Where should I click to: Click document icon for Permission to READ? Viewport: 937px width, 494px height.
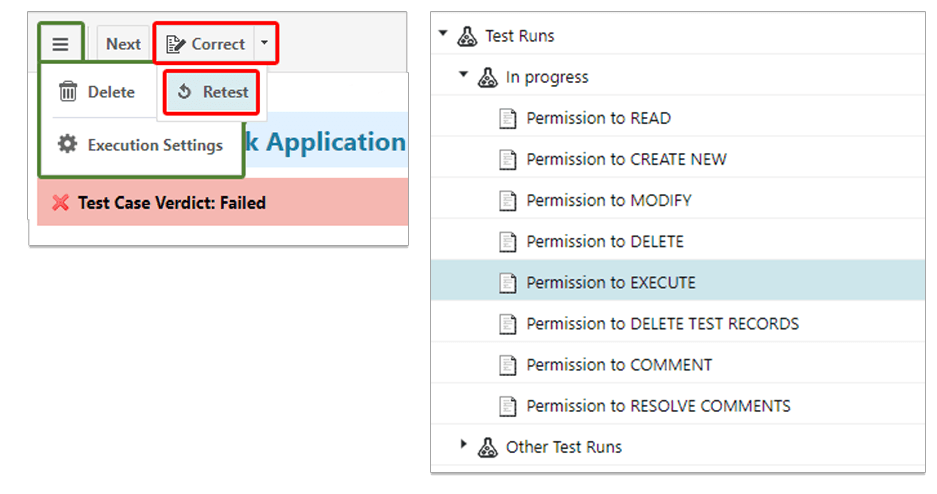click(509, 118)
